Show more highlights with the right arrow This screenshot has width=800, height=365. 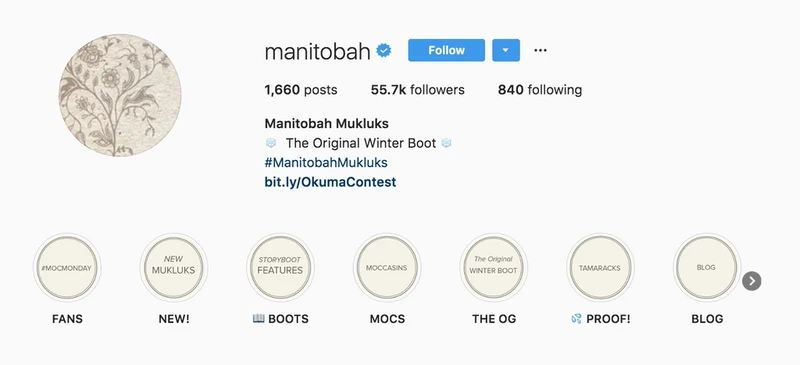point(752,281)
